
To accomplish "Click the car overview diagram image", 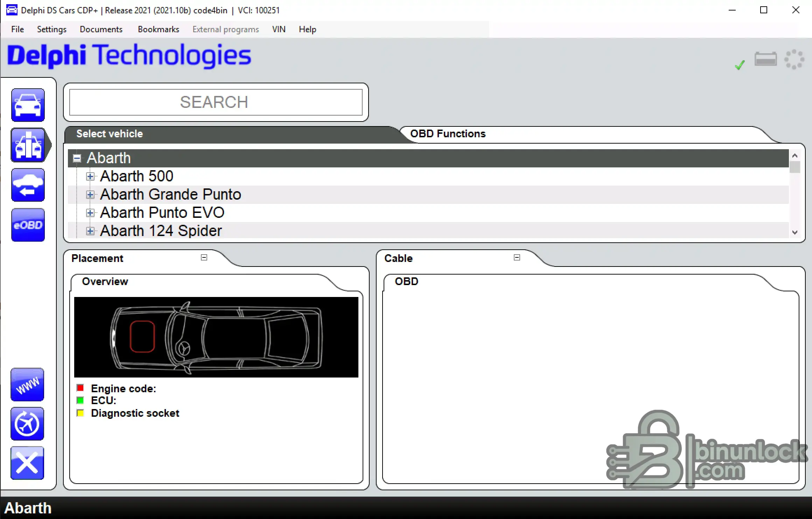I will click(x=216, y=337).
